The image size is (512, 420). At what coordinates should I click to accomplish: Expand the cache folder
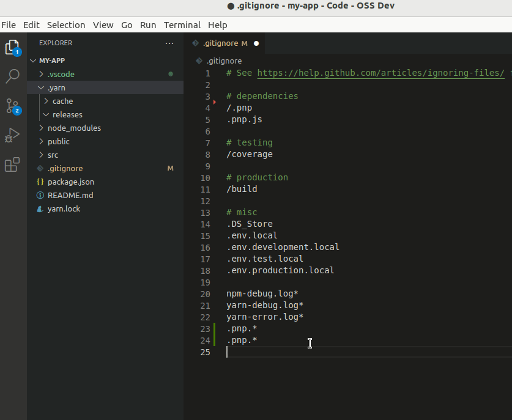(46, 101)
